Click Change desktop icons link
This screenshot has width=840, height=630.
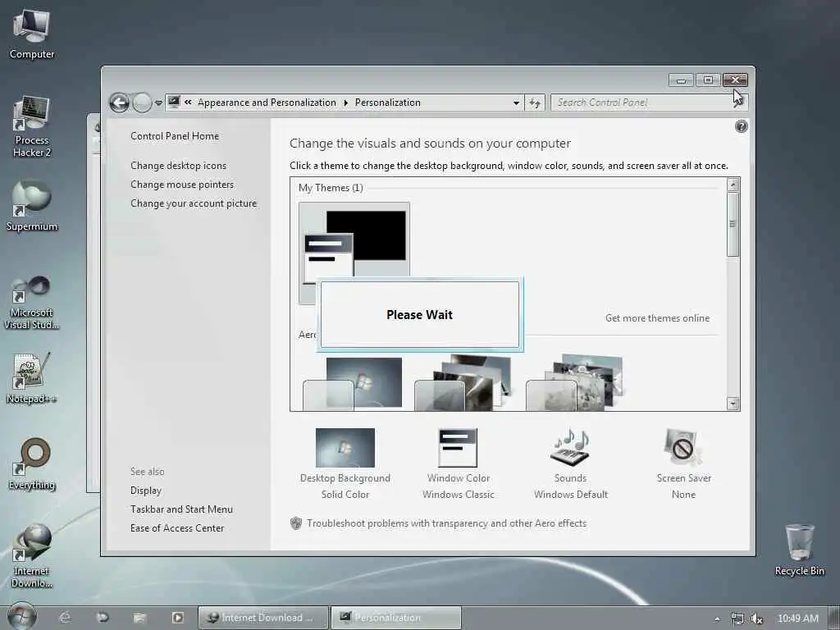178,166
